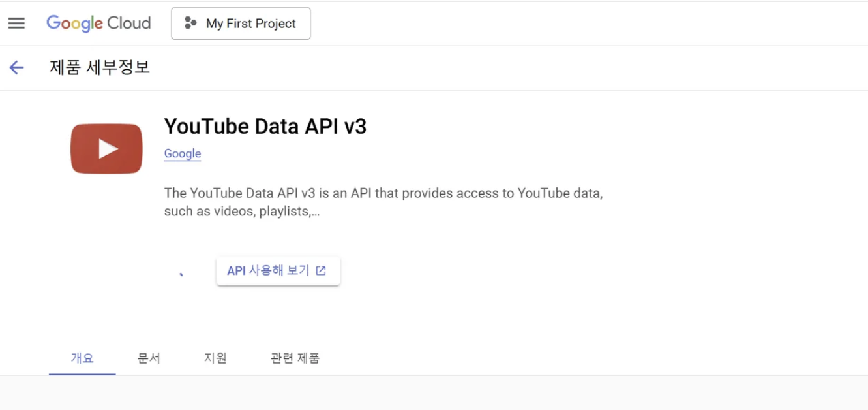
Task: Open the My First Project selector
Action: (241, 24)
